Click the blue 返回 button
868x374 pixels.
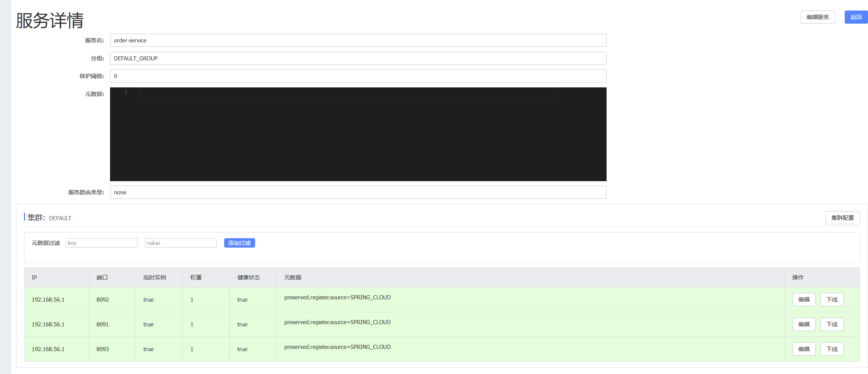pos(856,17)
